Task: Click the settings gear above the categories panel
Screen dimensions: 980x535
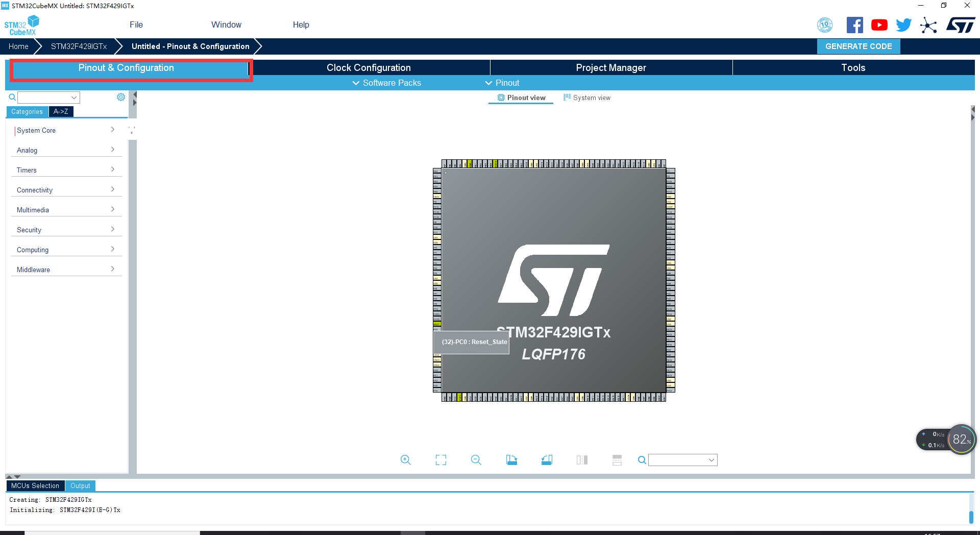Action: coord(120,96)
